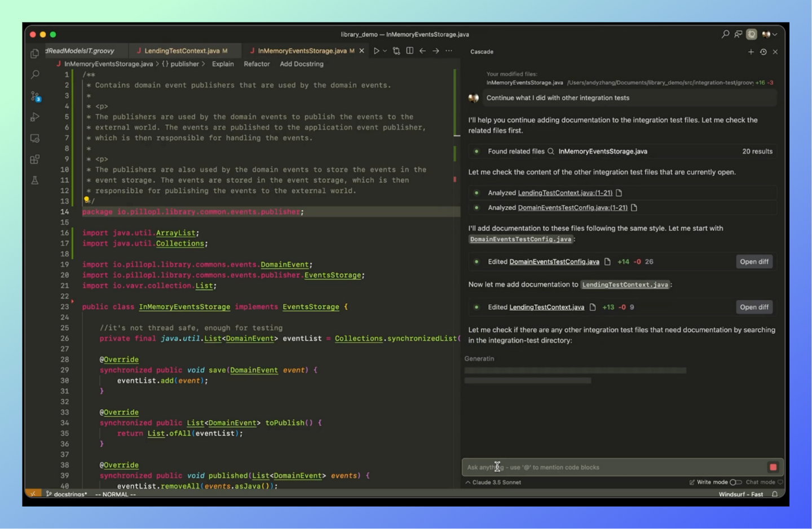Select the dReadModelsIT.groovy tab
The width and height of the screenshot is (812, 529).
point(82,51)
